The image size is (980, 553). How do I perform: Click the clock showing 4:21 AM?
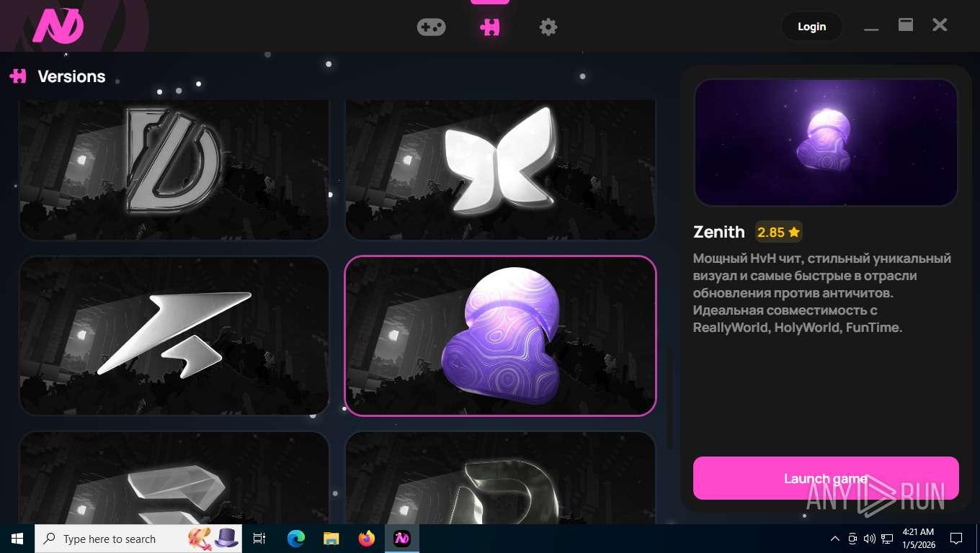[x=918, y=539]
